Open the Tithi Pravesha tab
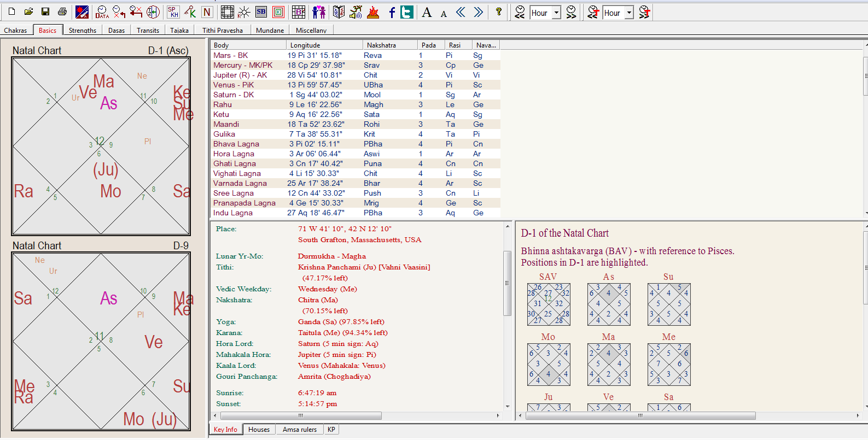 pos(222,31)
